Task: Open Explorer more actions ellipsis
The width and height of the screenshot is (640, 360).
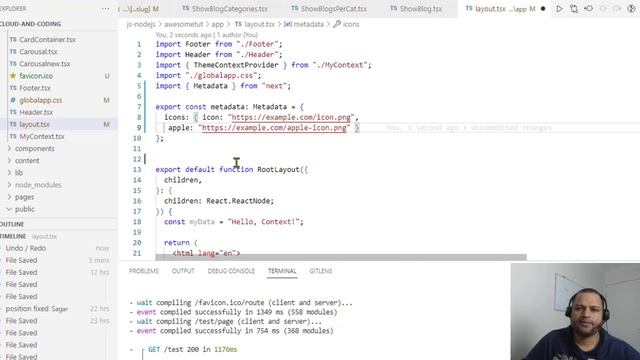Action: pos(105,9)
